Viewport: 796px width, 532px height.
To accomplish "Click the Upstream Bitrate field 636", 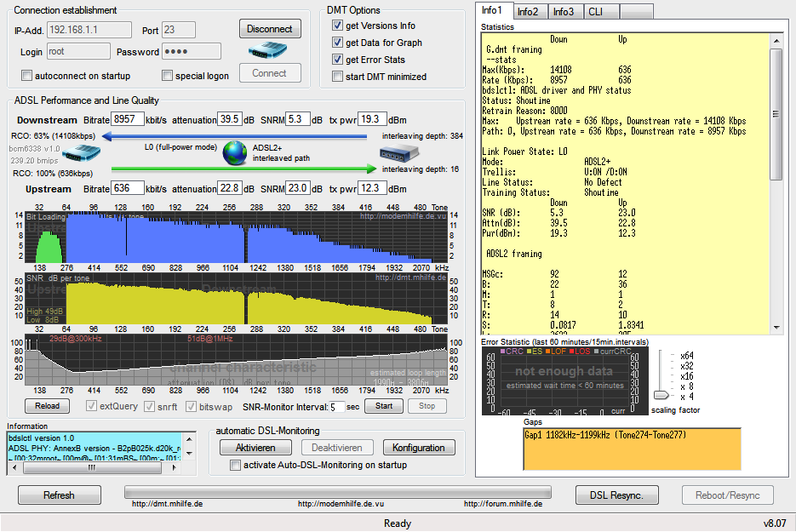I will tap(128, 188).
